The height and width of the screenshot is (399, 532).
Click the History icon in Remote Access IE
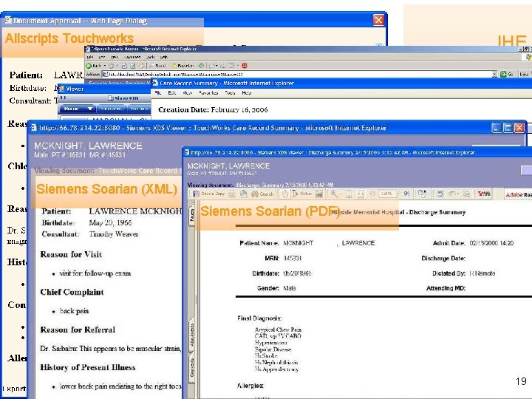(201, 66)
